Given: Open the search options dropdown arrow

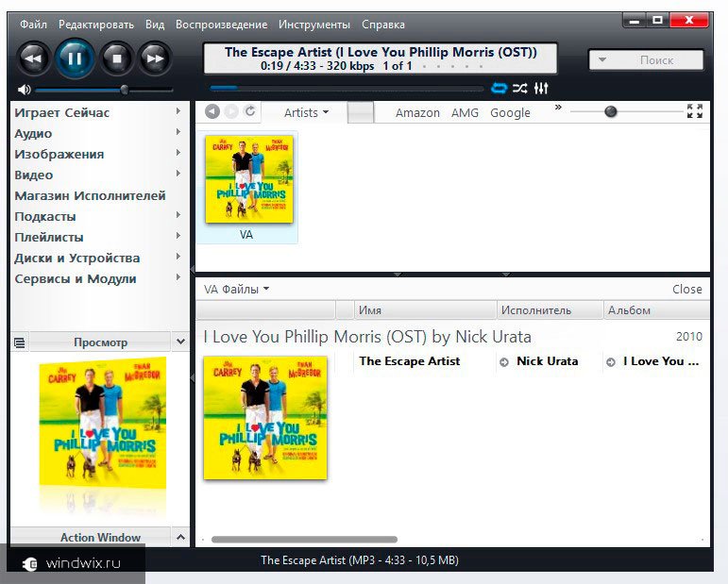Looking at the screenshot, I should [601, 59].
